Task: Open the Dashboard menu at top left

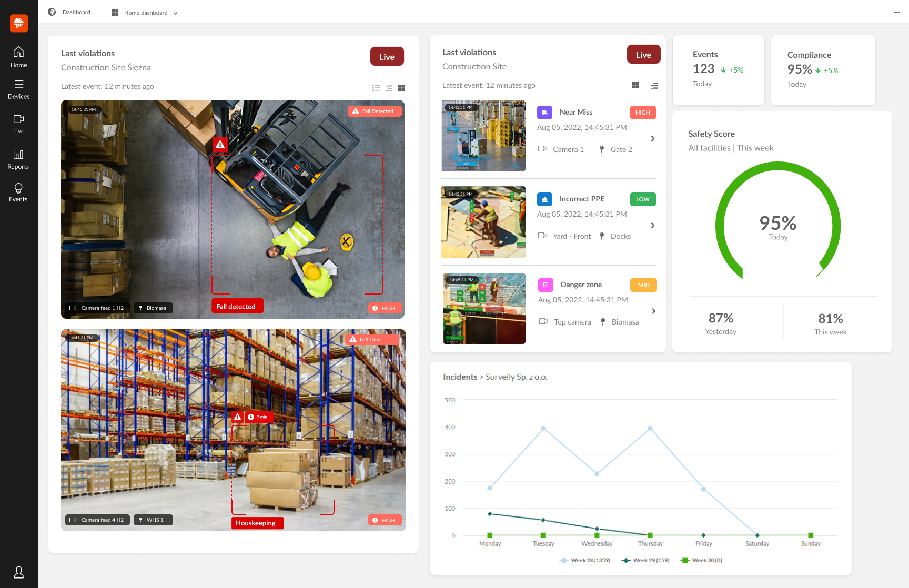Action: point(70,12)
